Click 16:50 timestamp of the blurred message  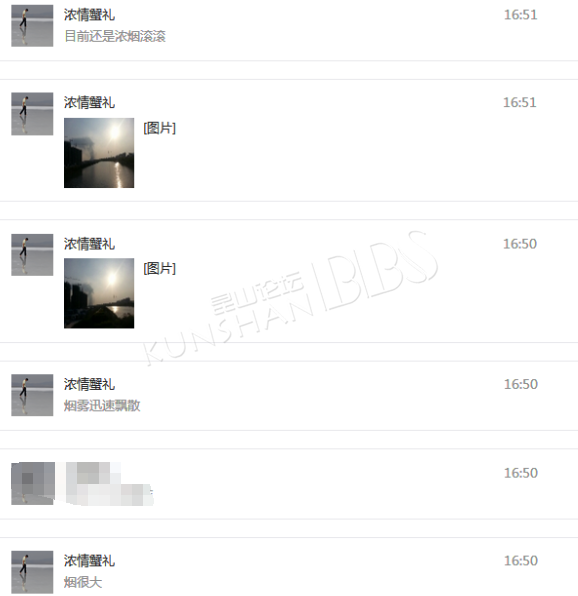[521, 473]
